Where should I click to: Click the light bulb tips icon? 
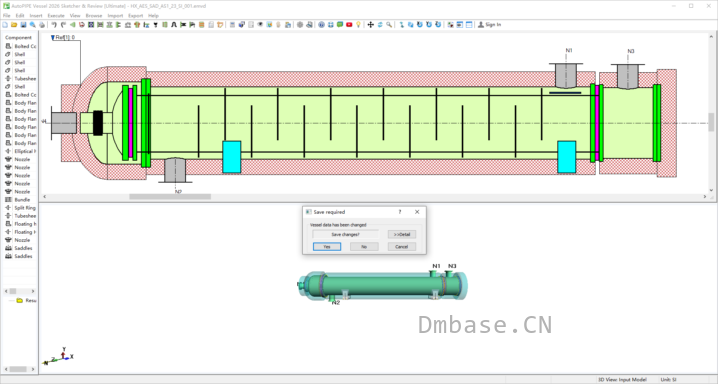click(358, 25)
